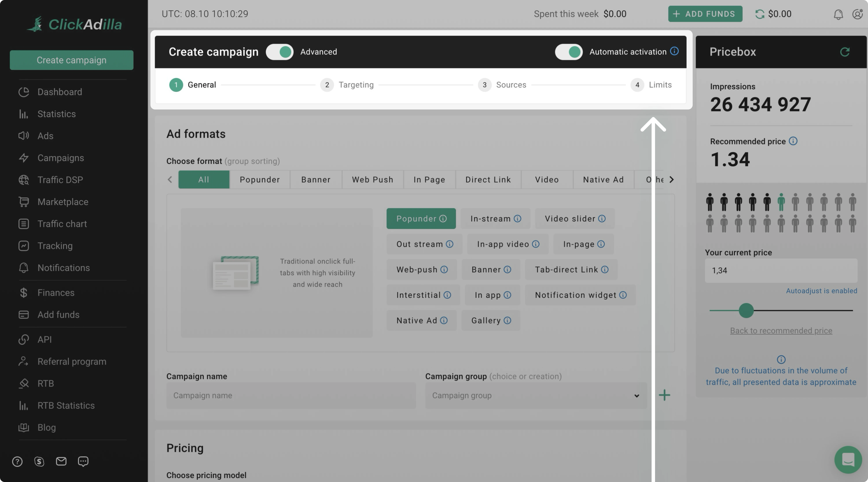
Task: Click the plus icon to add campaign group
Action: point(664,395)
